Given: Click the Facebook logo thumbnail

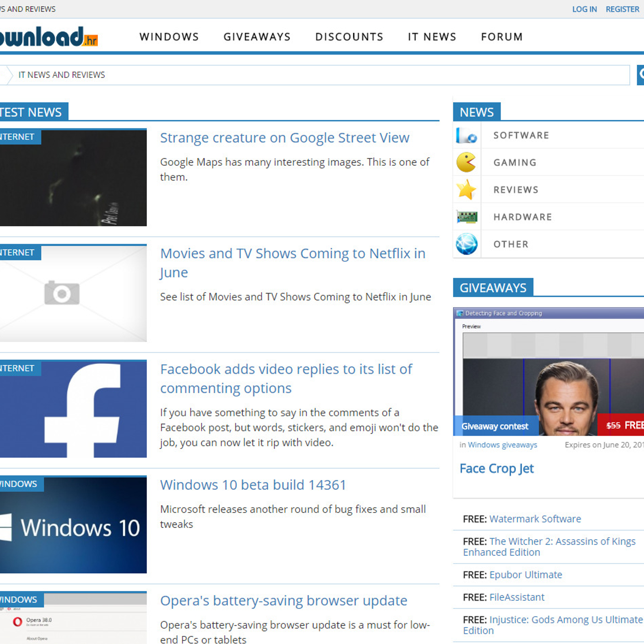Looking at the screenshot, I should tap(73, 409).
